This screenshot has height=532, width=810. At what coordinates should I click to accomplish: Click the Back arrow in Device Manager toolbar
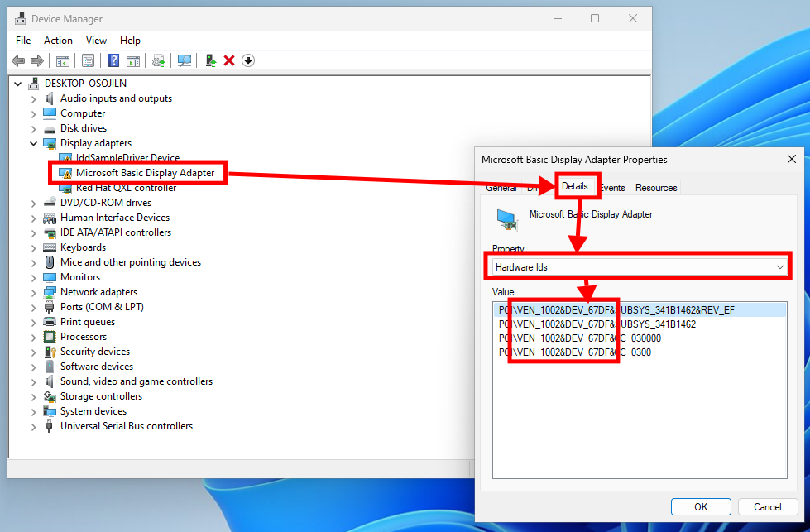(18, 61)
